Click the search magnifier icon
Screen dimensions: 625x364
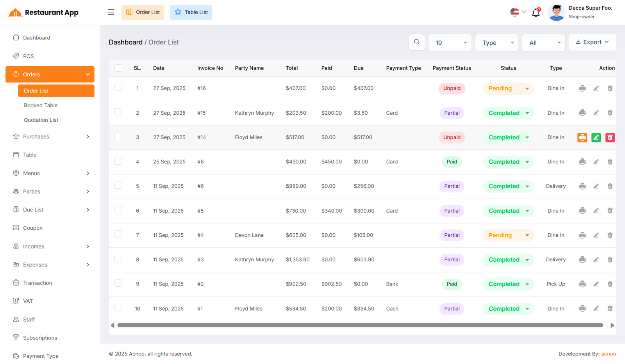click(x=417, y=42)
